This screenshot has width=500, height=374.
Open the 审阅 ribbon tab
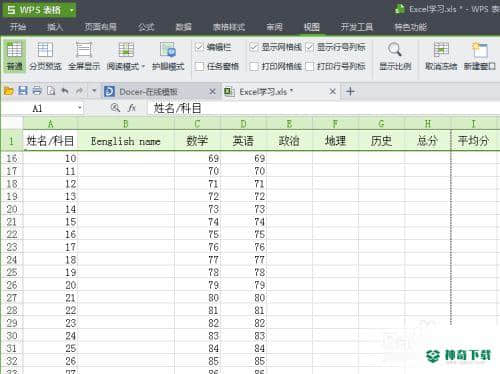click(274, 27)
